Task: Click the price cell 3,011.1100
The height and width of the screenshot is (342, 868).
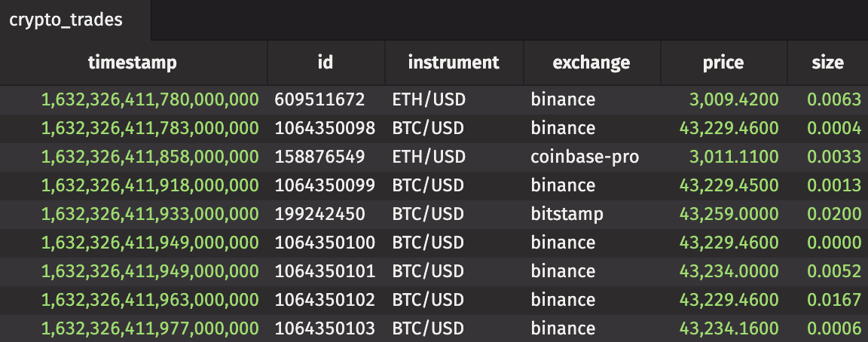Action: (x=734, y=157)
